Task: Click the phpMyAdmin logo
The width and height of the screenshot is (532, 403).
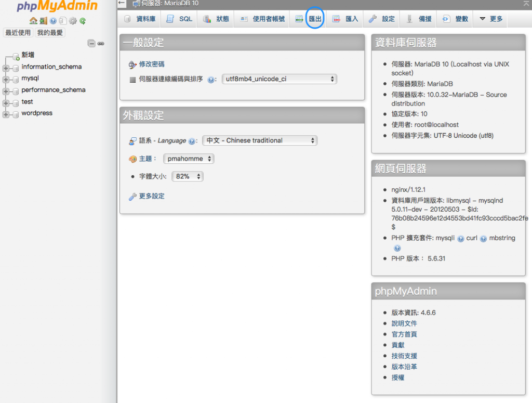Action: click(57, 6)
